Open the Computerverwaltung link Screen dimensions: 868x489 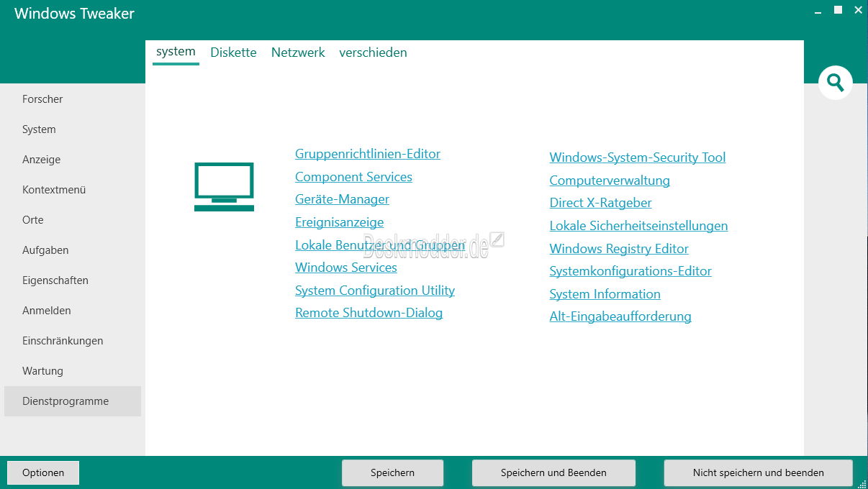tap(610, 180)
